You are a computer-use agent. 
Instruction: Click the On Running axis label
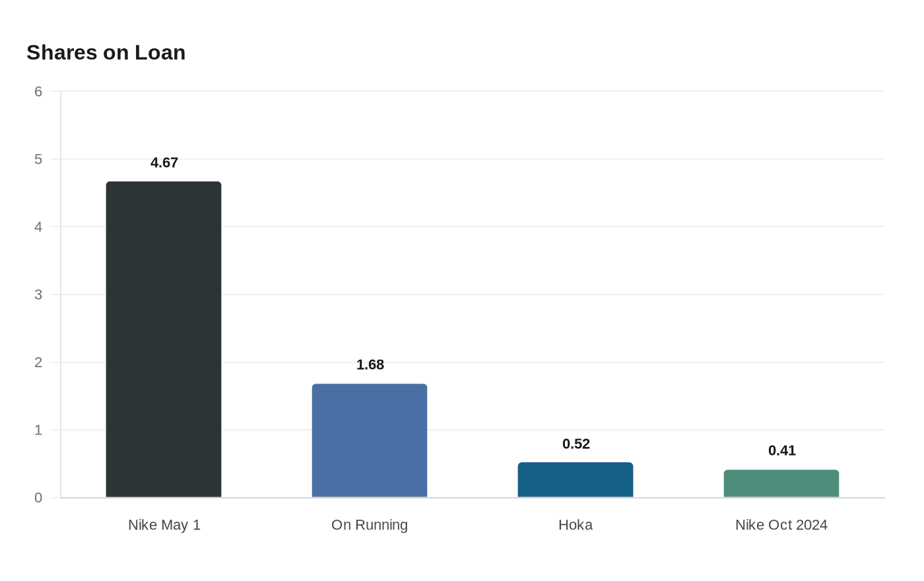(370, 525)
